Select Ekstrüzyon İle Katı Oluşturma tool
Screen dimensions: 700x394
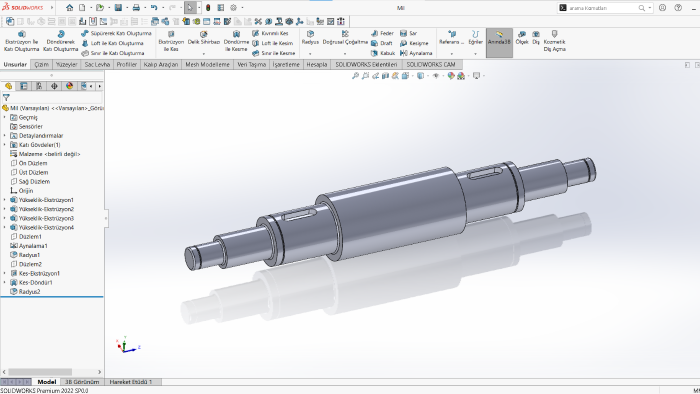click(x=21, y=41)
